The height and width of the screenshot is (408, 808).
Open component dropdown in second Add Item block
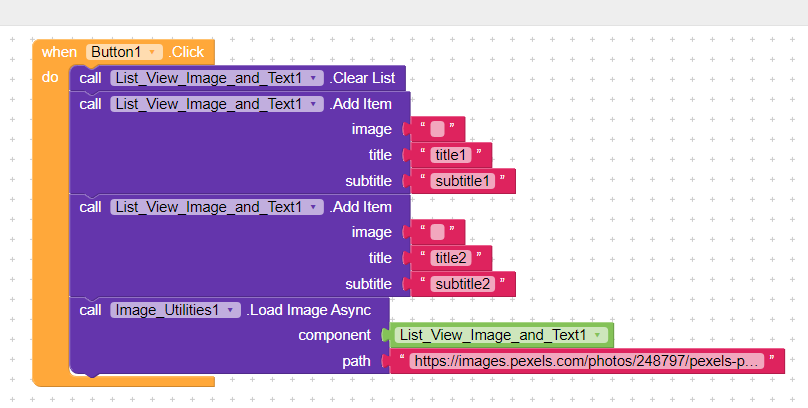click(313, 207)
